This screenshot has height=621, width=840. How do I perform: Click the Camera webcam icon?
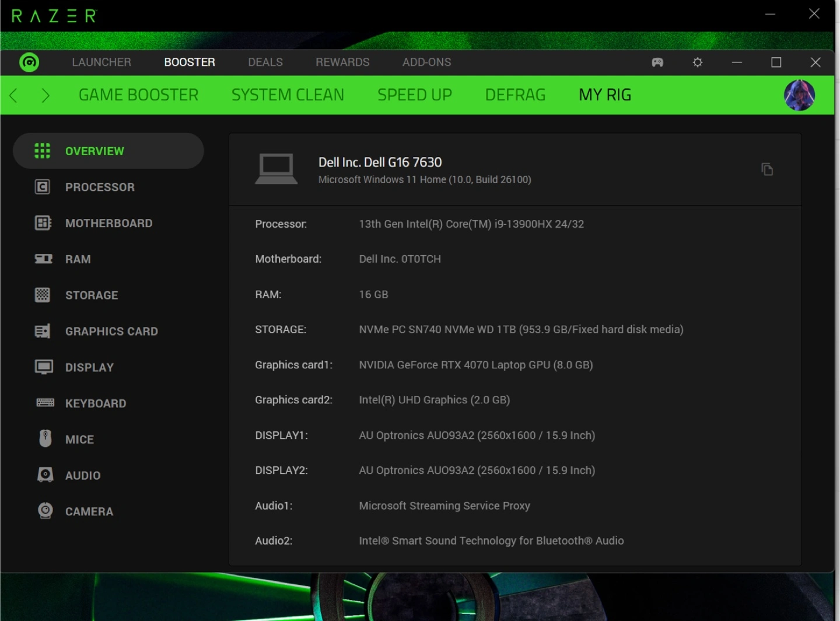45,511
